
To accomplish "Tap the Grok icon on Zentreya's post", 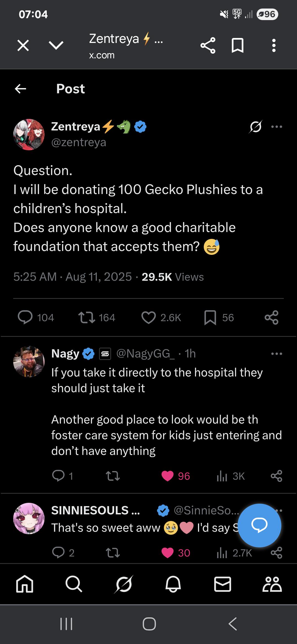I will pyautogui.click(x=256, y=127).
